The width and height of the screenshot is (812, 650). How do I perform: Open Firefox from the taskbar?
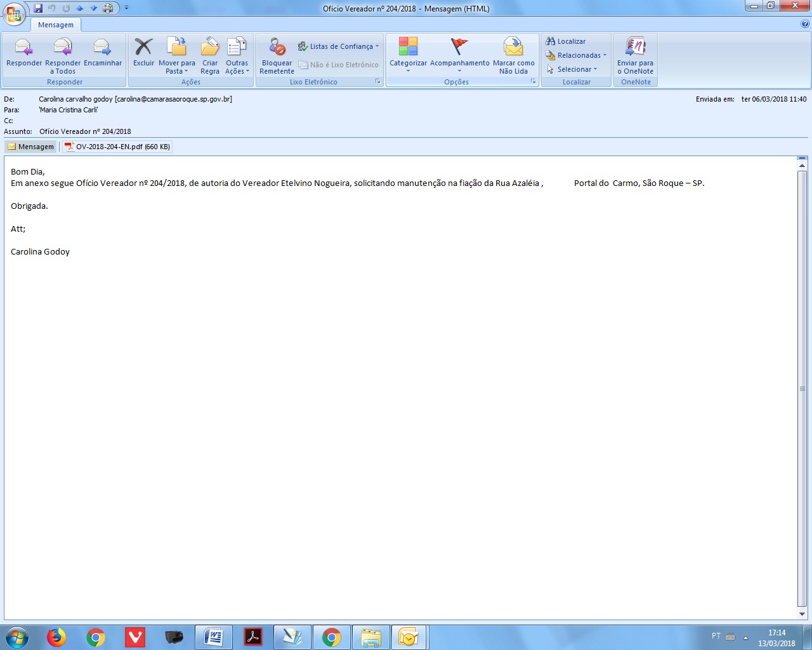tap(56, 637)
